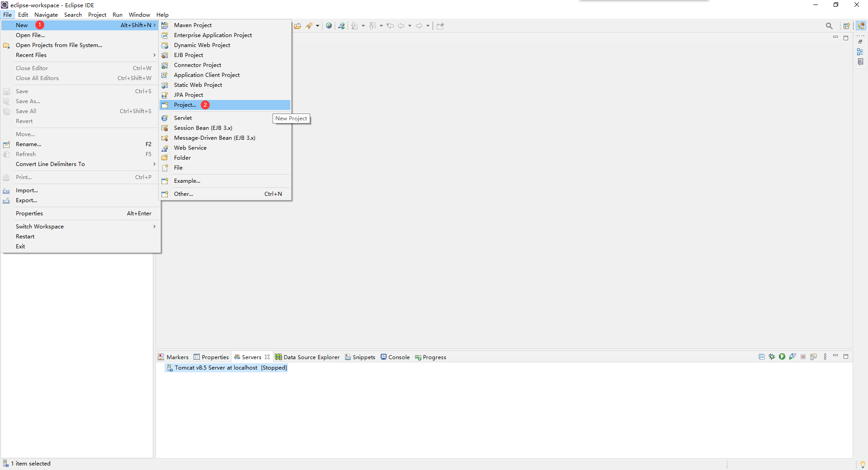Select the Tomcat v8.5 Server entry
The height and width of the screenshot is (470, 868).
[x=226, y=368]
